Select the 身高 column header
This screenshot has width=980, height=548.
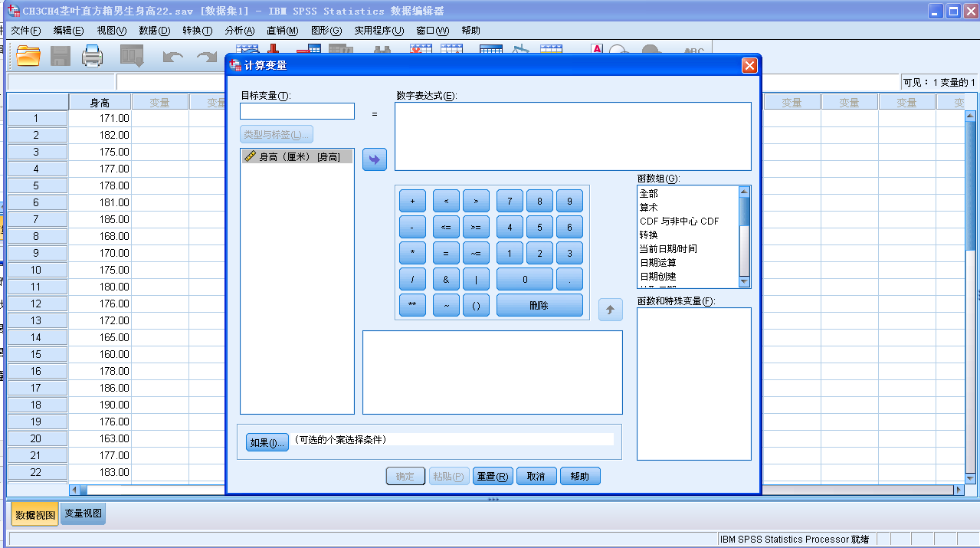(x=100, y=102)
